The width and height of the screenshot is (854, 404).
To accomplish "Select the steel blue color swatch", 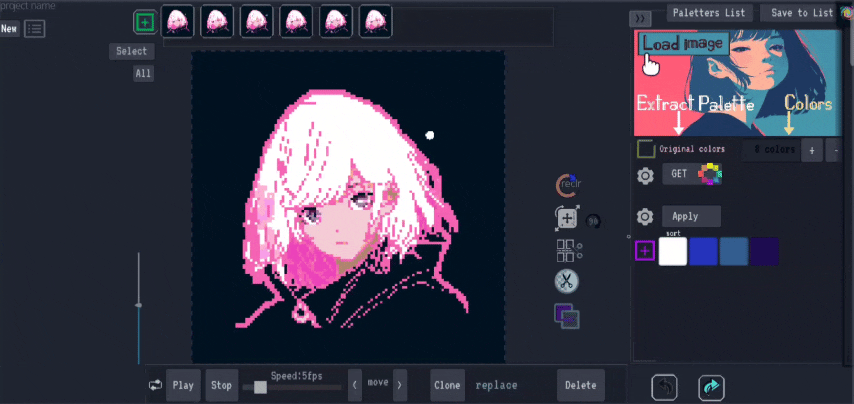I will tap(734, 252).
